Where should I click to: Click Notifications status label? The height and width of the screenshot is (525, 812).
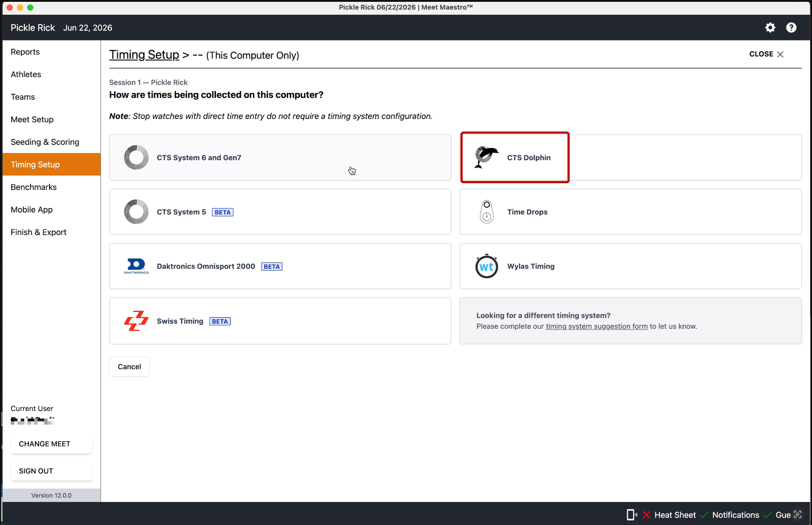pyautogui.click(x=736, y=515)
